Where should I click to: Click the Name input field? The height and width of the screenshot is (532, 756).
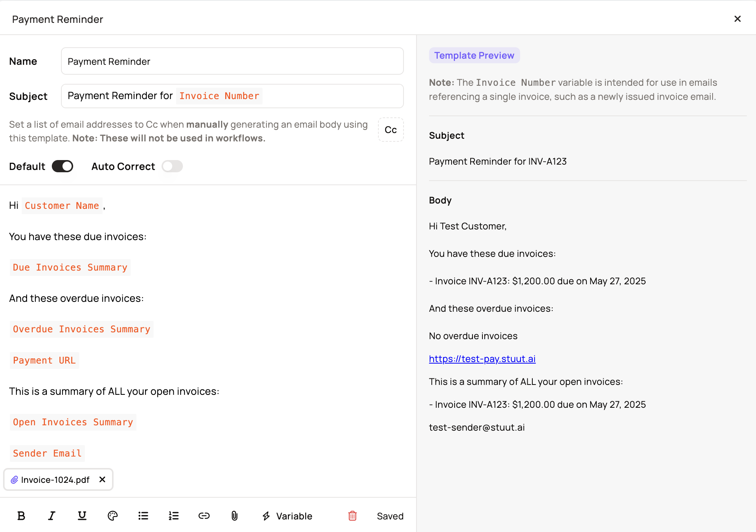pyautogui.click(x=232, y=61)
